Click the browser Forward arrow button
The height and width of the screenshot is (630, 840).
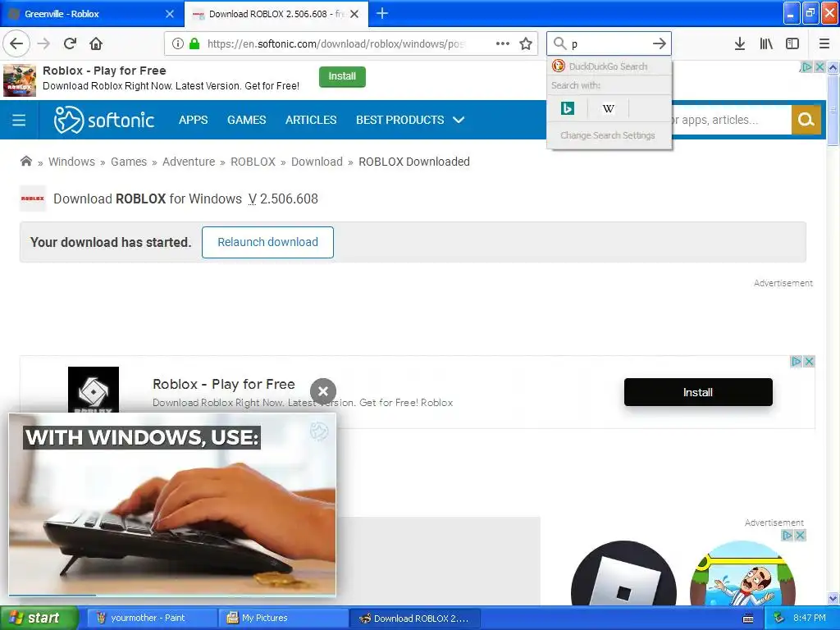point(44,43)
